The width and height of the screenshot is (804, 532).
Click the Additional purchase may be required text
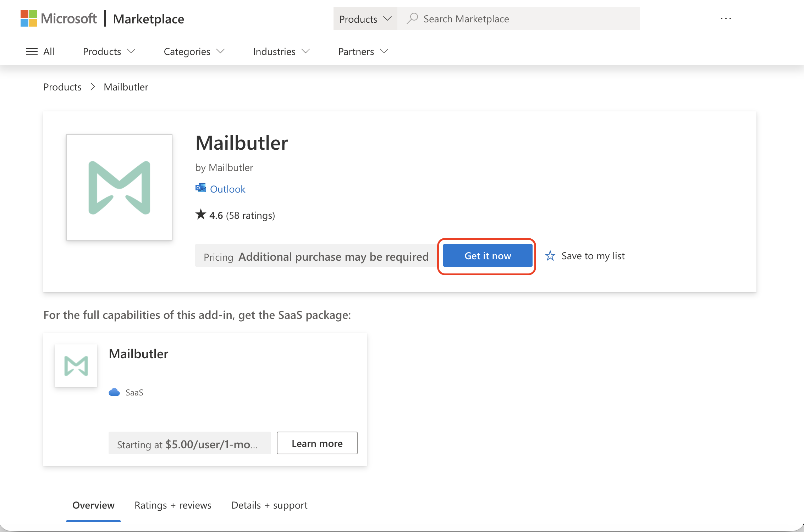[x=334, y=256]
